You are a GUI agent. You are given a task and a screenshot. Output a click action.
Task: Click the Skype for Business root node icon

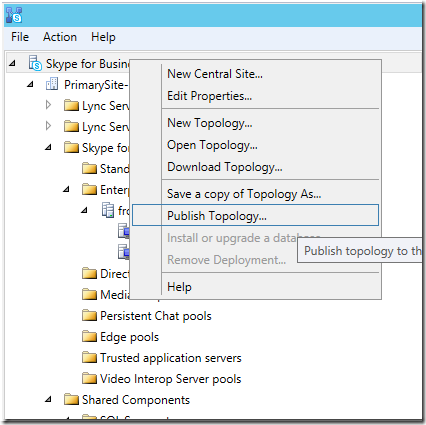point(35,63)
